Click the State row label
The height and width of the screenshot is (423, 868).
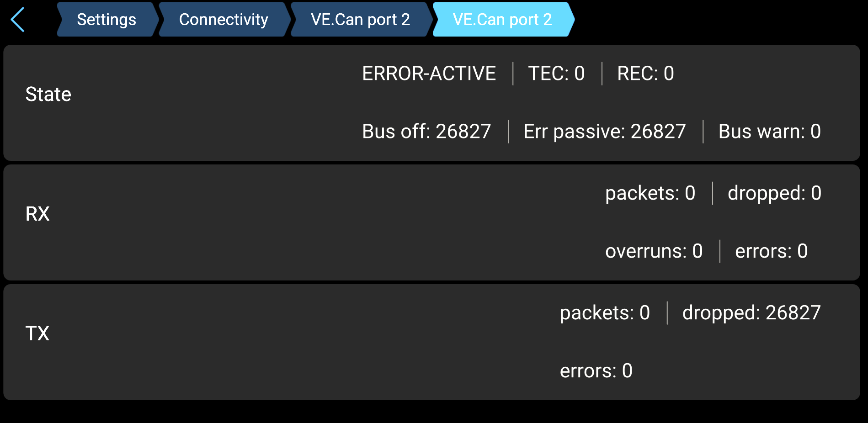click(48, 95)
